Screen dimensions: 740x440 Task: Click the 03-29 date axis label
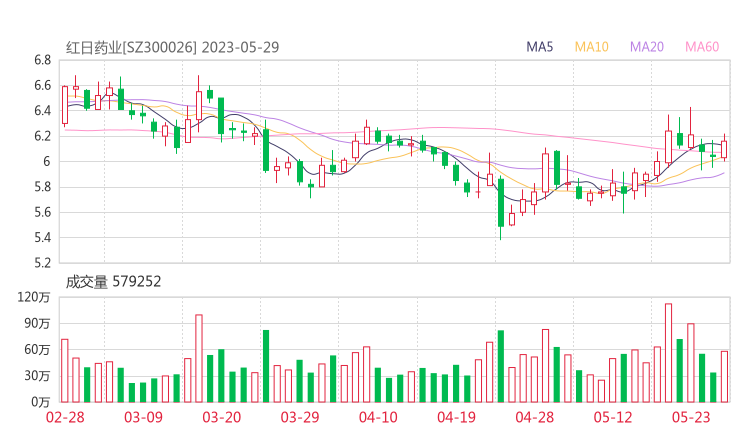(x=300, y=417)
